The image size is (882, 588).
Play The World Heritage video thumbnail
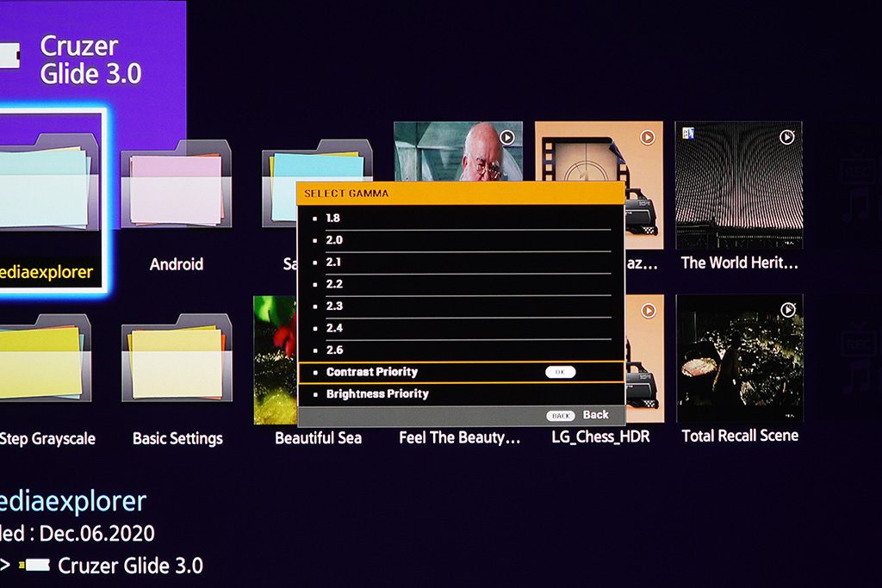(x=738, y=185)
